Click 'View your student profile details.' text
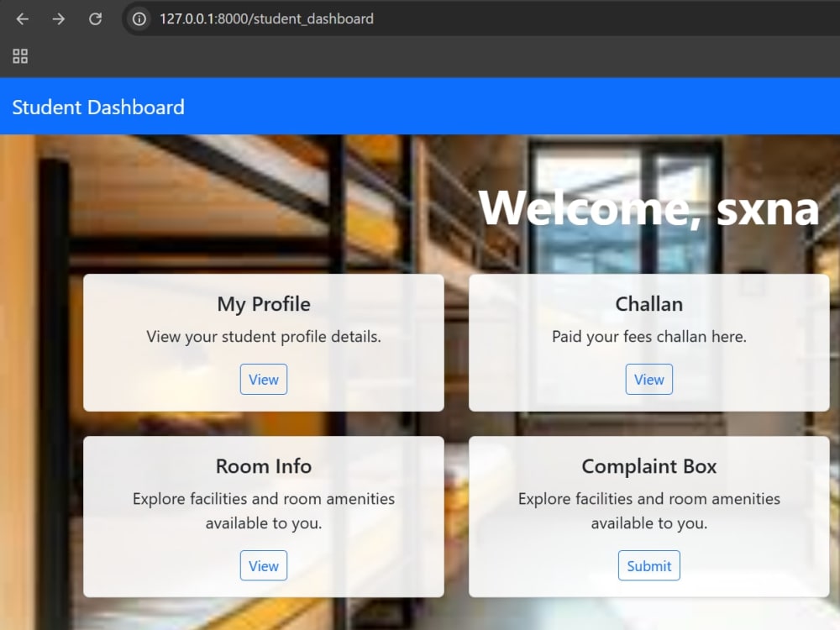The width and height of the screenshot is (840, 630). pos(264,337)
